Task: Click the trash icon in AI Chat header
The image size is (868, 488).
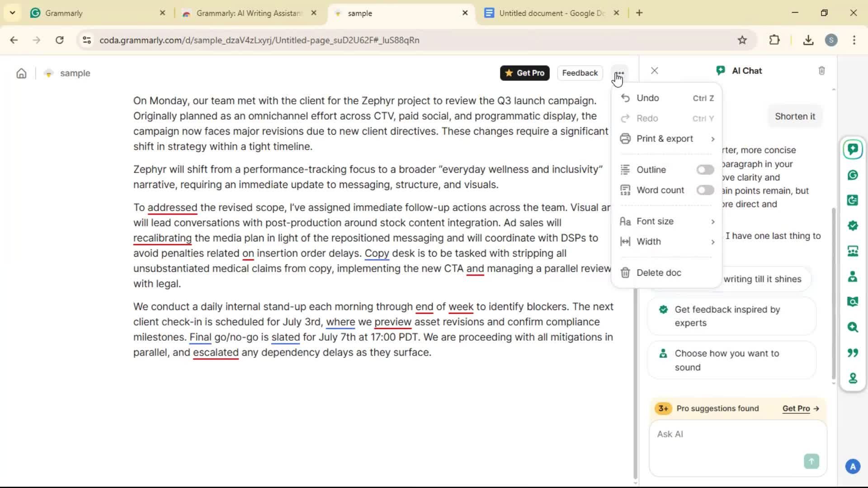Action: coord(821,71)
